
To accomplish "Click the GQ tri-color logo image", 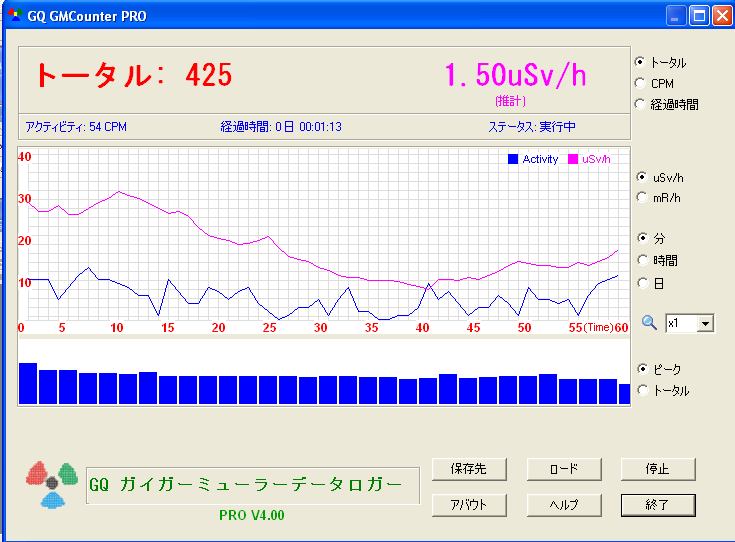I will pyautogui.click(x=52, y=485).
